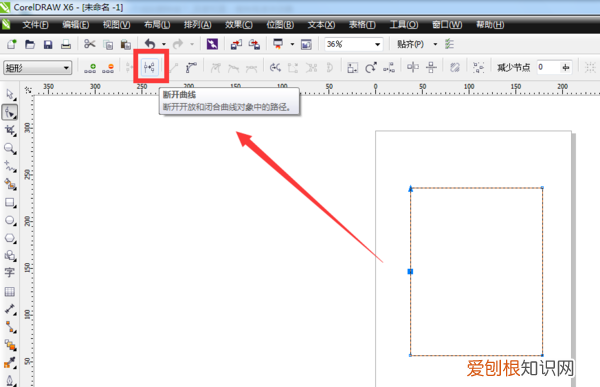Open the reduce nodes slider button
The image size is (600, 387).
566,68
